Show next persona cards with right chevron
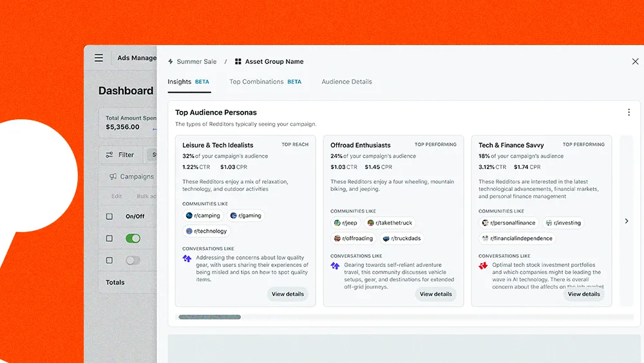644x363 pixels. (627, 221)
